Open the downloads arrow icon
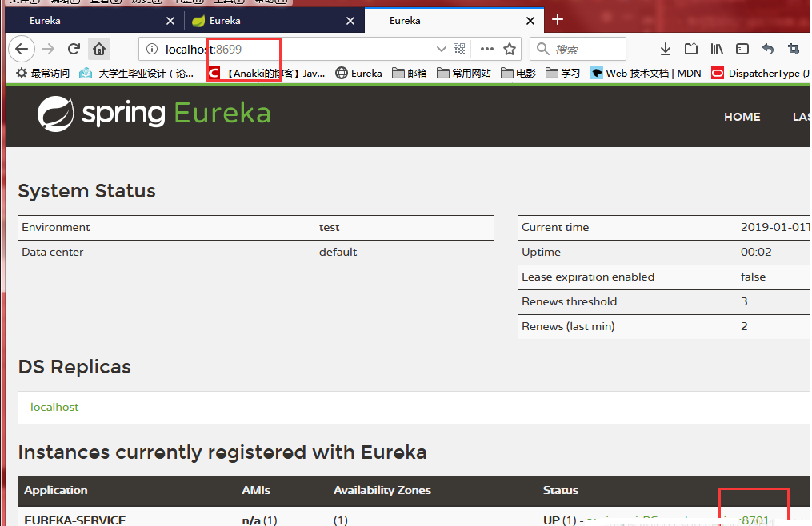This screenshot has height=526, width=812. [x=666, y=50]
